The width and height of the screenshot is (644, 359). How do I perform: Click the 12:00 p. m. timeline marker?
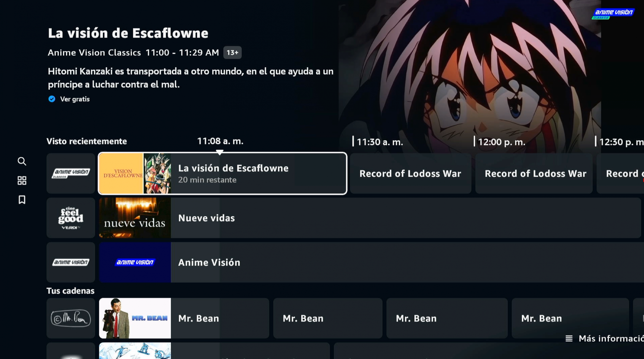(x=501, y=142)
